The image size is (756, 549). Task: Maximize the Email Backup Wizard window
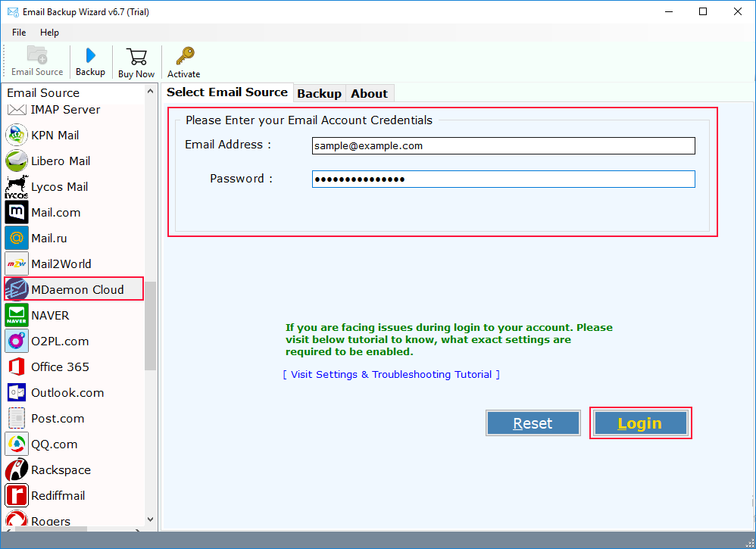(703, 11)
